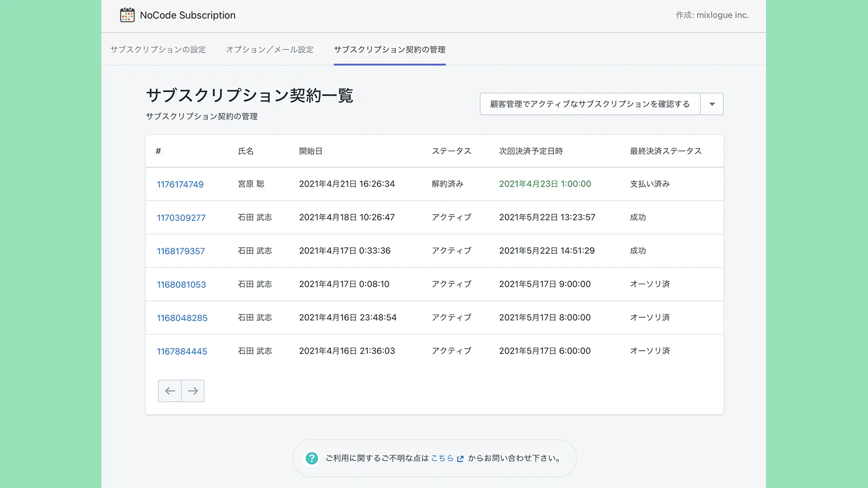The height and width of the screenshot is (488, 868).
Task: Click the 解約済み status cell
Action: [448, 184]
